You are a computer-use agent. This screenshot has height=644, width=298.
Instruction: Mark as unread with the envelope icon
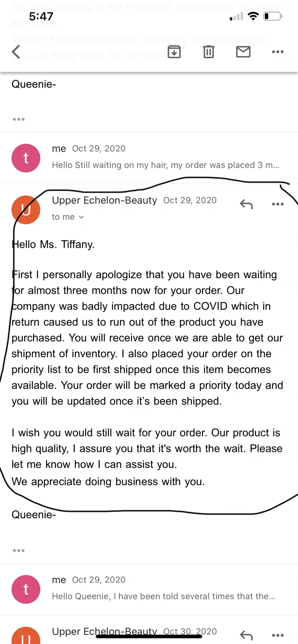point(243,52)
